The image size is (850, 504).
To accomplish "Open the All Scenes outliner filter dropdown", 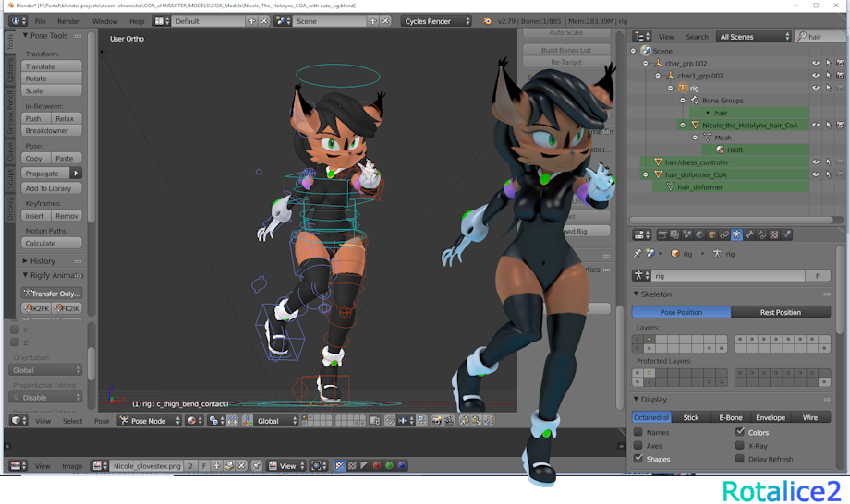I will click(x=754, y=37).
